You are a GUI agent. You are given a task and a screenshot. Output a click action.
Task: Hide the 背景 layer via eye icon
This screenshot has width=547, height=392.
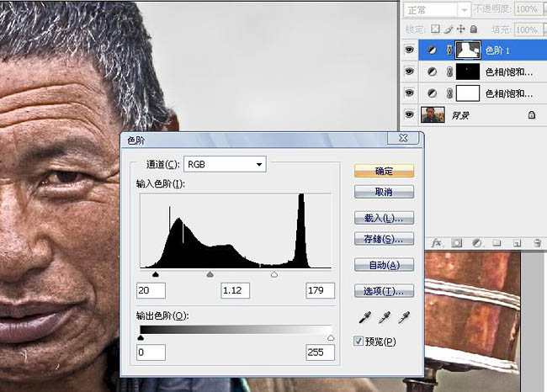click(x=410, y=114)
